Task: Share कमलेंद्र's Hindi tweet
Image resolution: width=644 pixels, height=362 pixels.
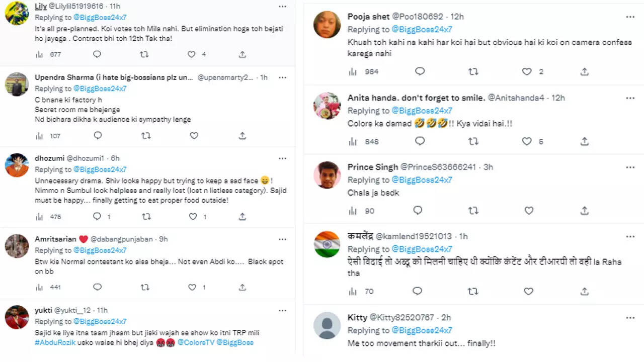Action: click(584, 291)
